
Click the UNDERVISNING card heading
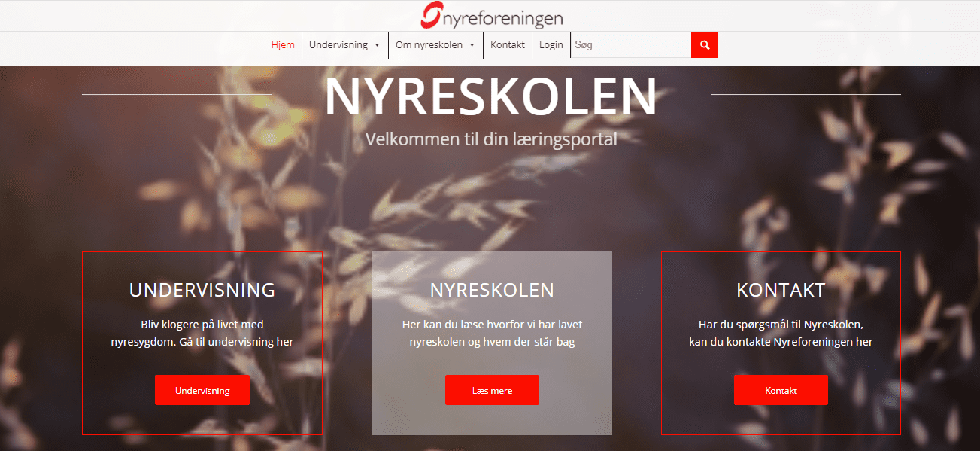click(202, 290)
